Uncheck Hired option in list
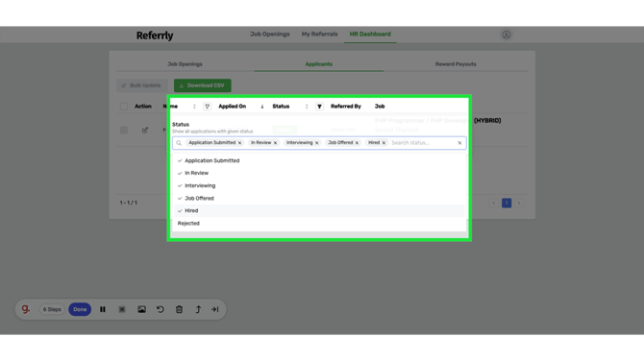This screenshot has width=644, height=361. click(319, 211)
